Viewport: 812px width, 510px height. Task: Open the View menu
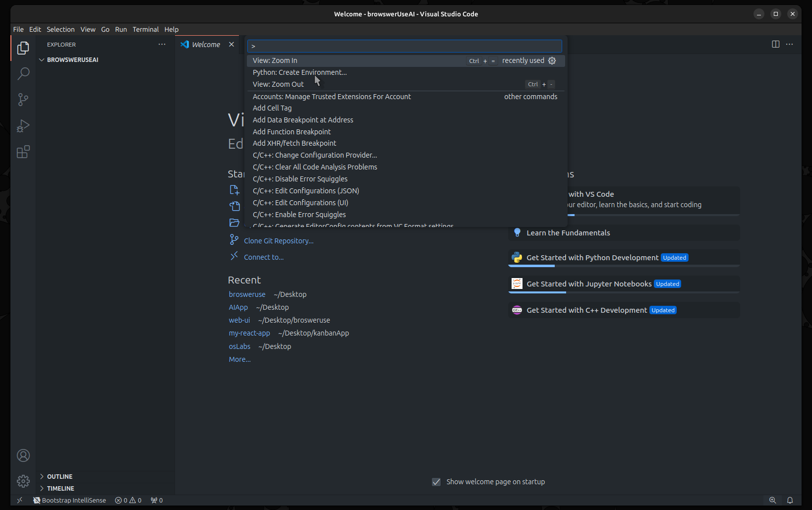pos(88,29)
